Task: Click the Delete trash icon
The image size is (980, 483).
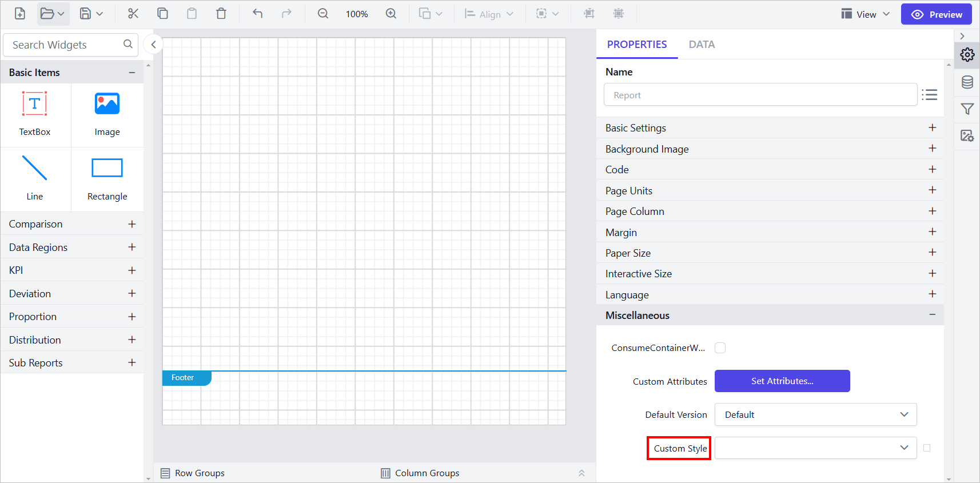Action: (x=221, y=14)
